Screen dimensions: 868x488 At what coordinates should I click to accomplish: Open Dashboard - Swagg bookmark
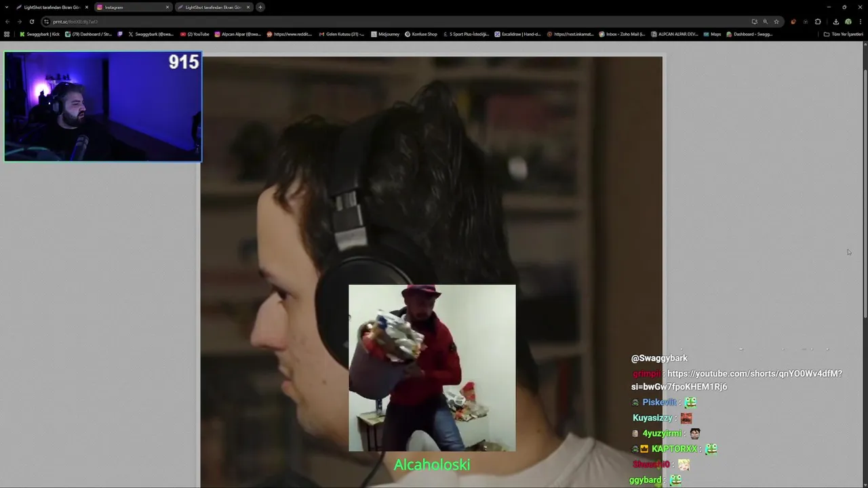pyautogui.click(x=749, y=34)
